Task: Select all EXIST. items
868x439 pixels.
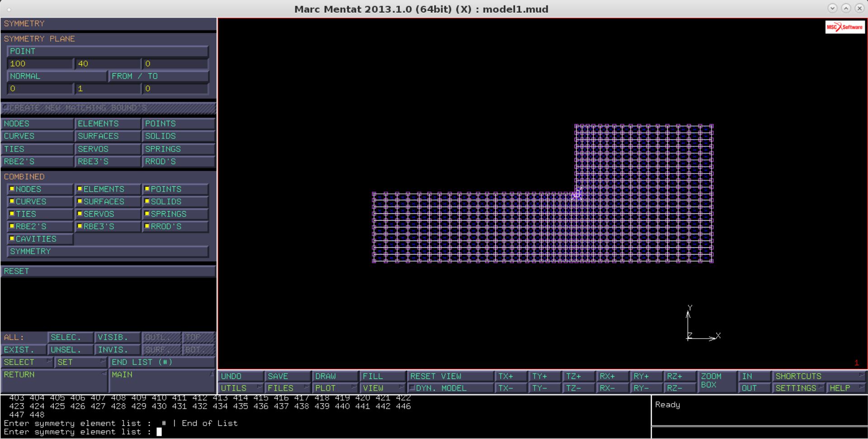Action: pos(24,350)
